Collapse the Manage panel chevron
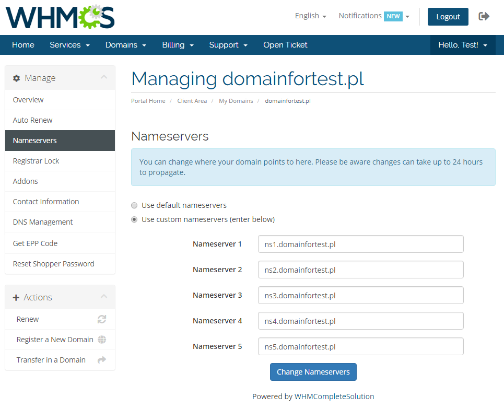This screenshot has height=420, width=504. (x=104, y=77)
